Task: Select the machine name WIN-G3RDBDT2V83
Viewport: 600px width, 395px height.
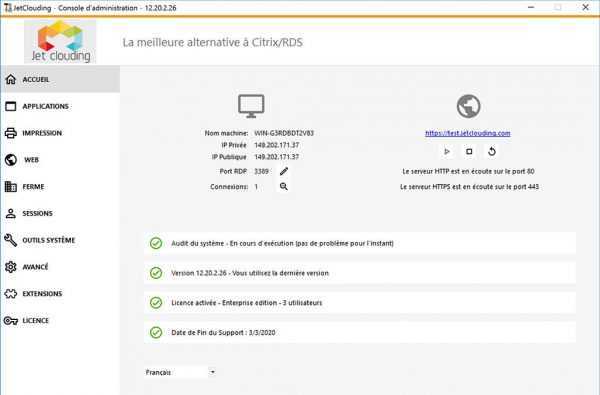Action: point(284,133)
